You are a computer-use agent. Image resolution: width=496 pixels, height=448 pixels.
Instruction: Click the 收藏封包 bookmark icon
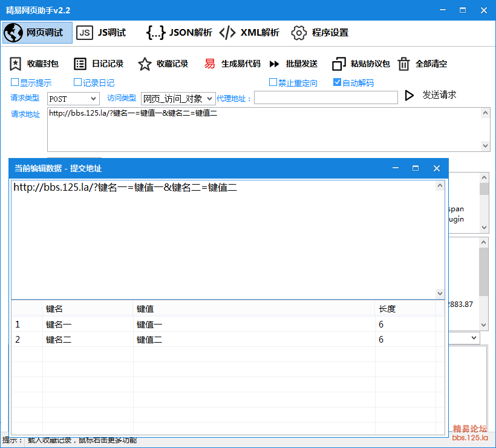[16, 64]
